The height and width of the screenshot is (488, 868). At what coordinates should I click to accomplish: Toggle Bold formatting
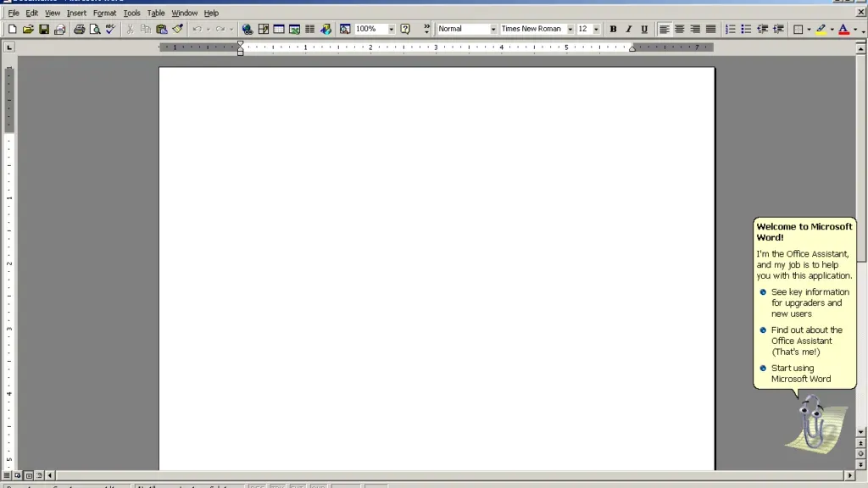point(613,30)
